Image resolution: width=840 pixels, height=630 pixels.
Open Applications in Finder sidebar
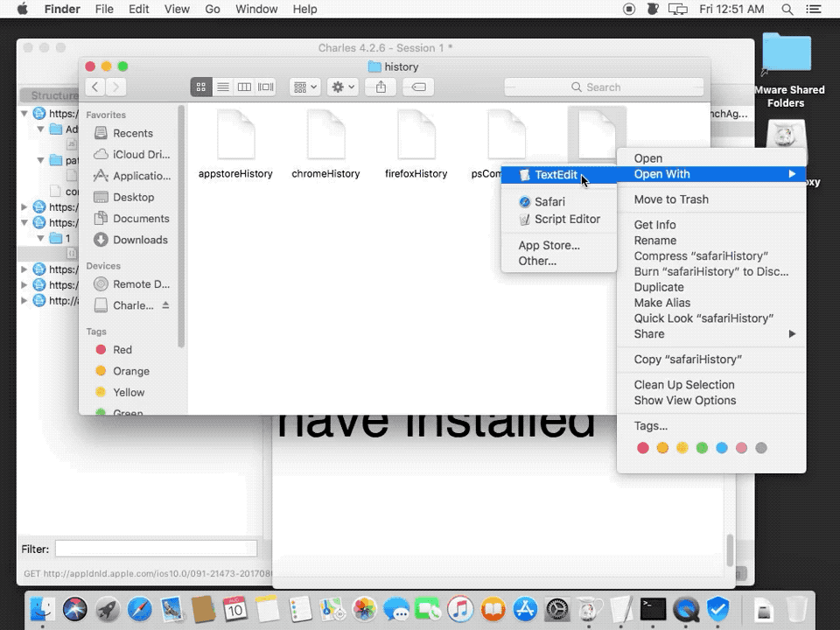(130, 176)
